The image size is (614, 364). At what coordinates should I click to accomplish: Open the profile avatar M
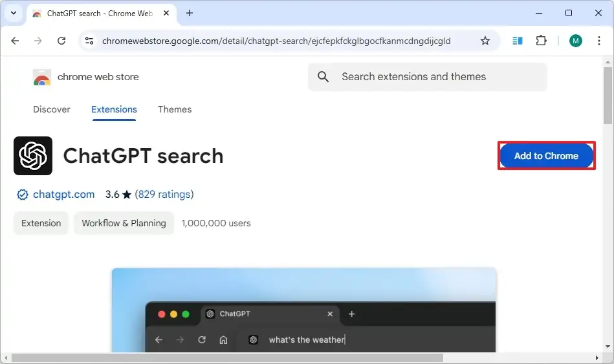tap(576, 41)
